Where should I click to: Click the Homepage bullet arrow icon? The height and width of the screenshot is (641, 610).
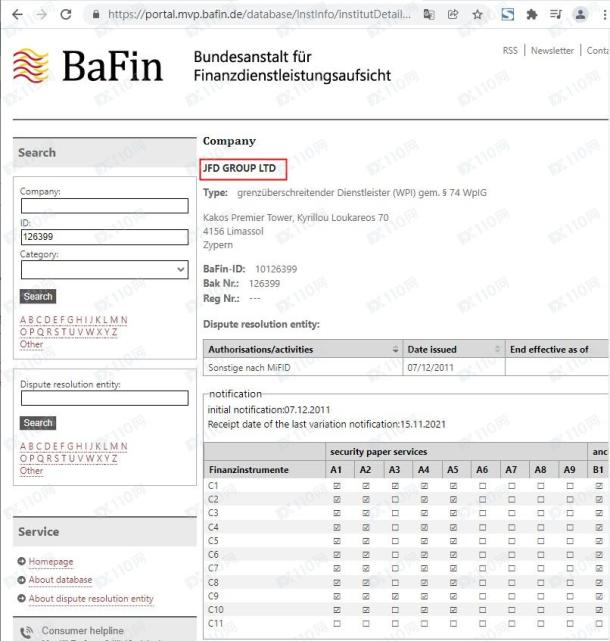point(22,562)
